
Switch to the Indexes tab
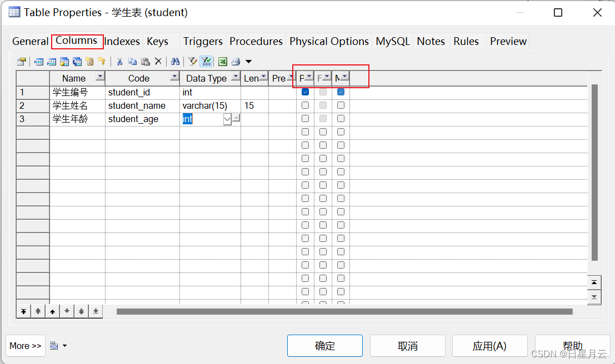122,41
